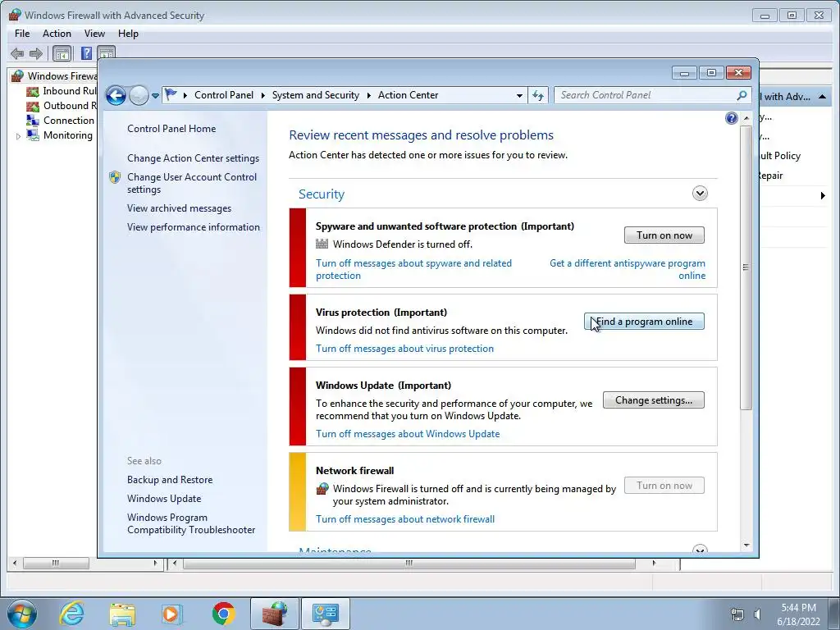Viewport: 840px width, 630px height.
Task: Click the back arrow in Firewall toolbar
Action: pos(17,53)
